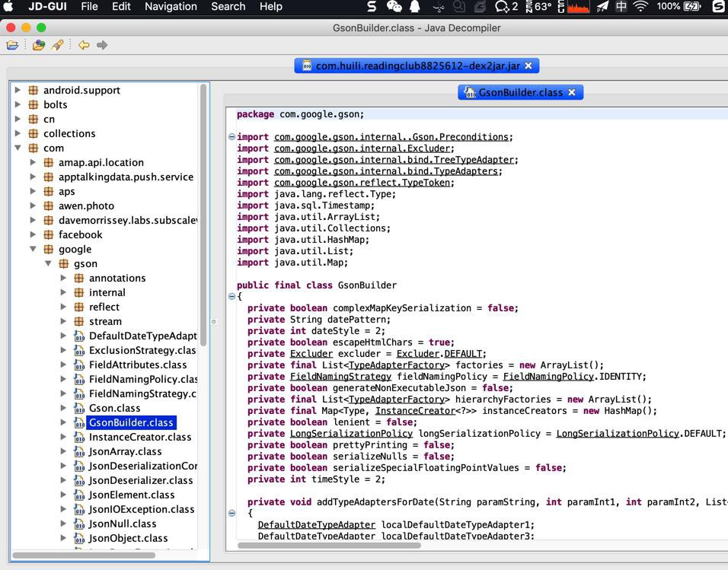Click the InstanceCreator.class file icon

pyautogui.click(x=79, y=437)
